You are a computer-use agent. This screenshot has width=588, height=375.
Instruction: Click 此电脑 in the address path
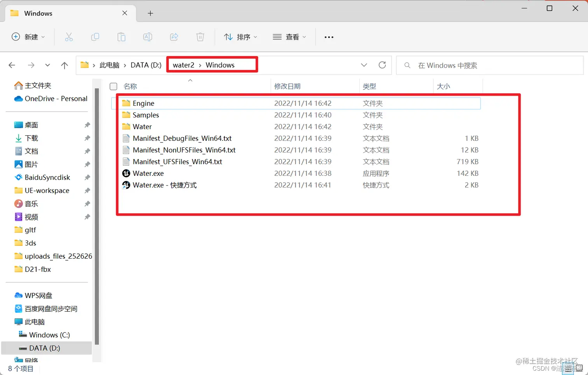[109, 65]
